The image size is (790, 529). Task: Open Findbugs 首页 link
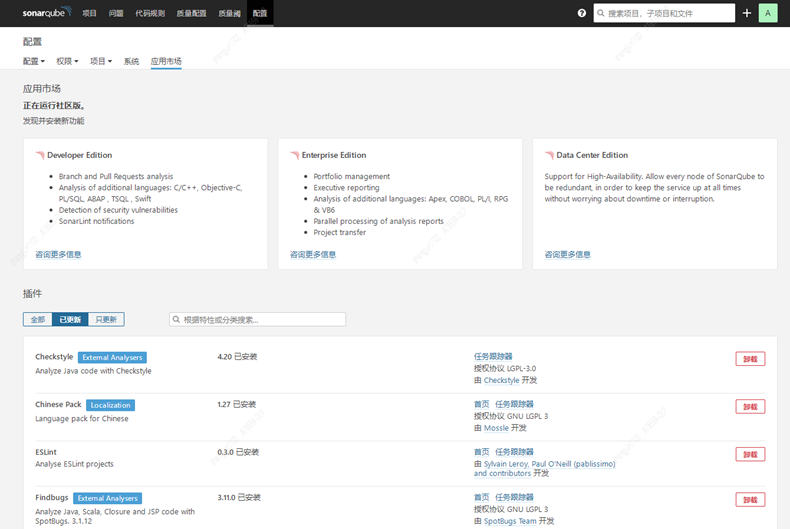pos(481,497)
